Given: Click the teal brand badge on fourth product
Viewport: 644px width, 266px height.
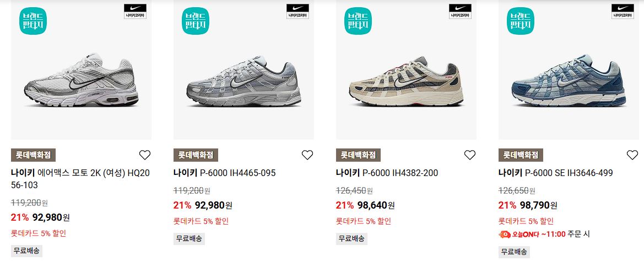Looking at the screenshot, I should 521,21.
